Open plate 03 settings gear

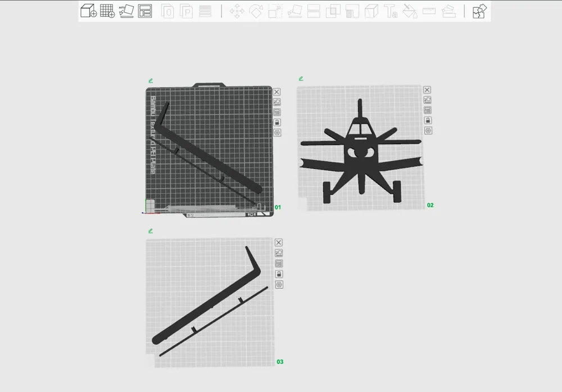pos(279,285)
